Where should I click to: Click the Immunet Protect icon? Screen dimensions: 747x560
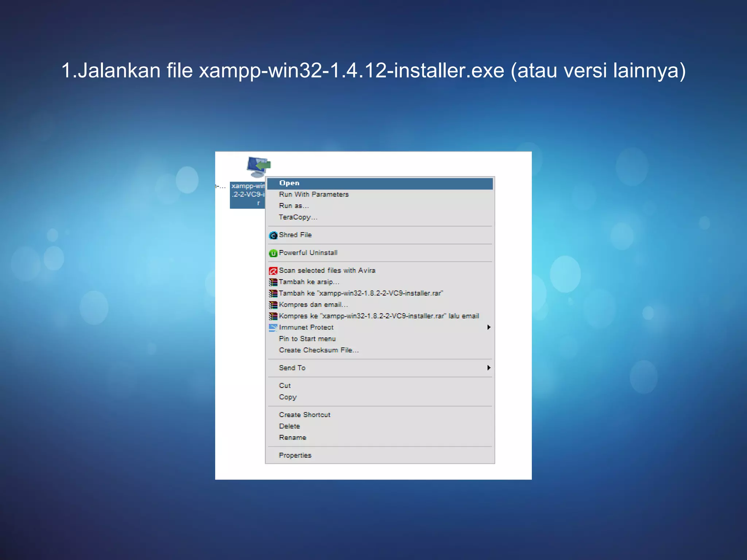(x=273, y=328)
